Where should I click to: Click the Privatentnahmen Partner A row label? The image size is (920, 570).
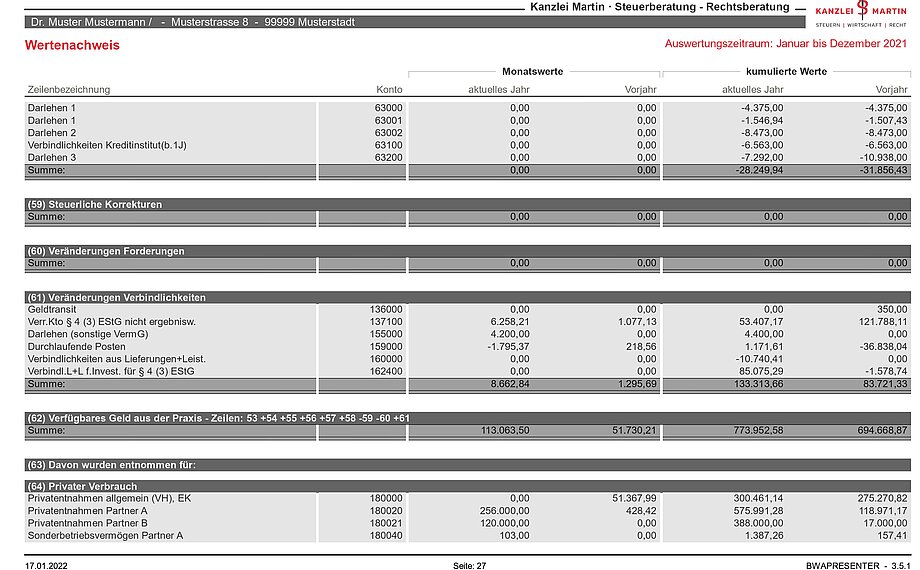88,510
